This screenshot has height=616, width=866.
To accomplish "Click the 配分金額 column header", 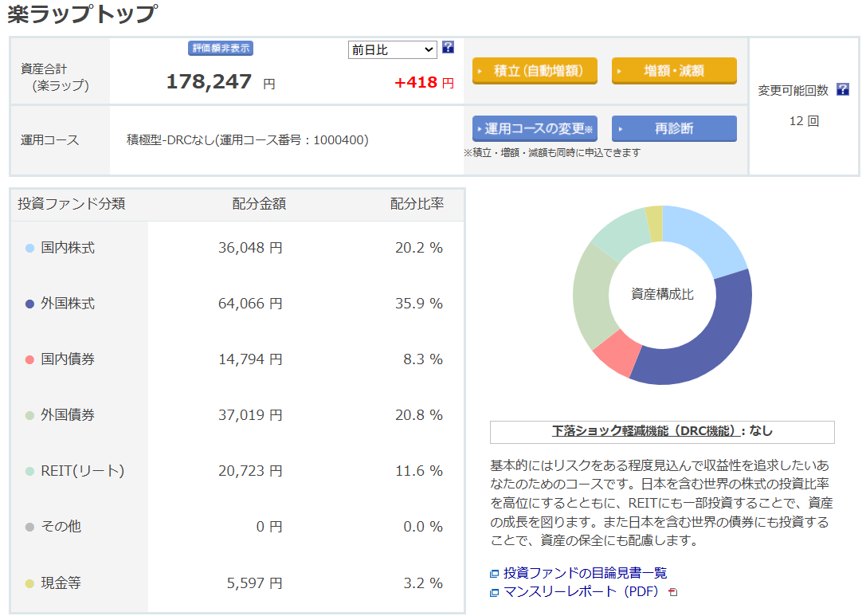I will click(x=259, y=204).
